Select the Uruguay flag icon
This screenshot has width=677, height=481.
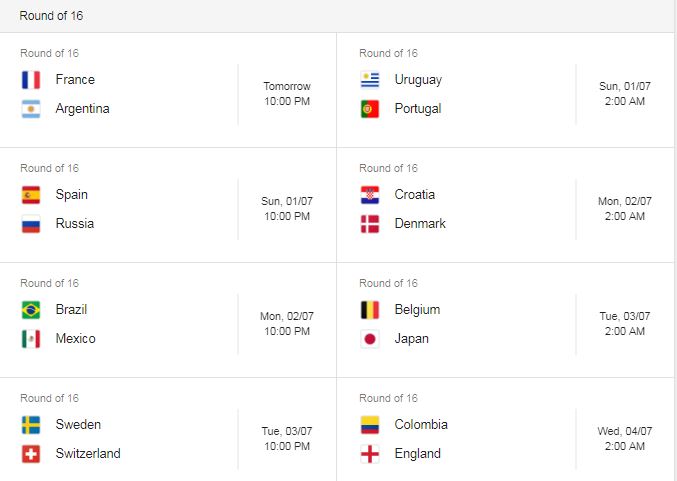tap(370, 80)
